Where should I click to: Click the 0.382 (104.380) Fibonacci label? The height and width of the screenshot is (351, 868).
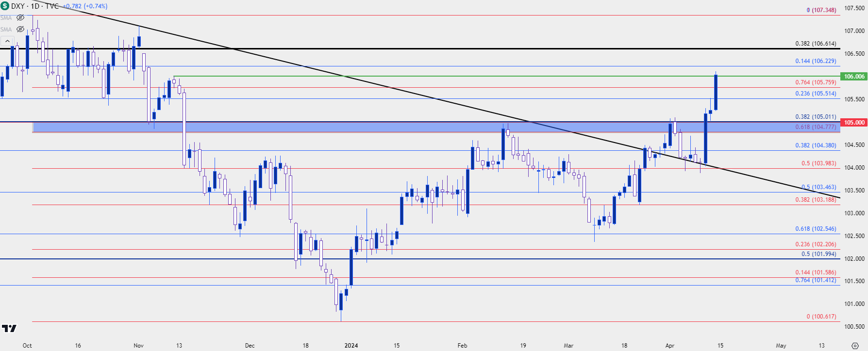point(816,145)
